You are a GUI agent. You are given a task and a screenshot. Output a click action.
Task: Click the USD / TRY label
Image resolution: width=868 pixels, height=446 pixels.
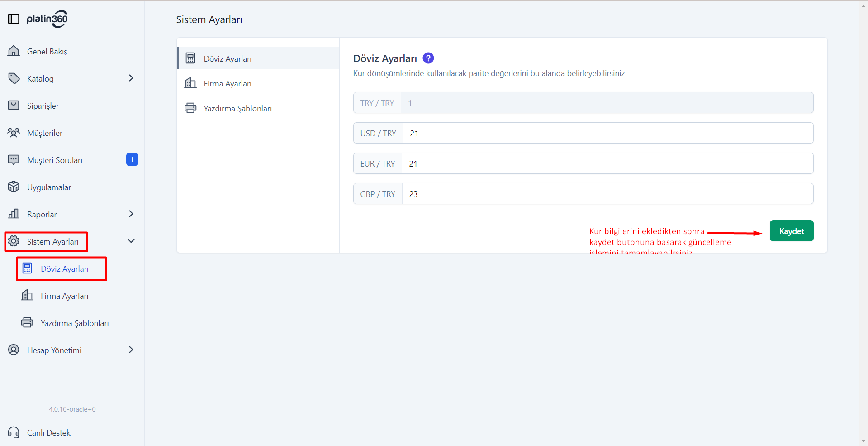(378, 133)
